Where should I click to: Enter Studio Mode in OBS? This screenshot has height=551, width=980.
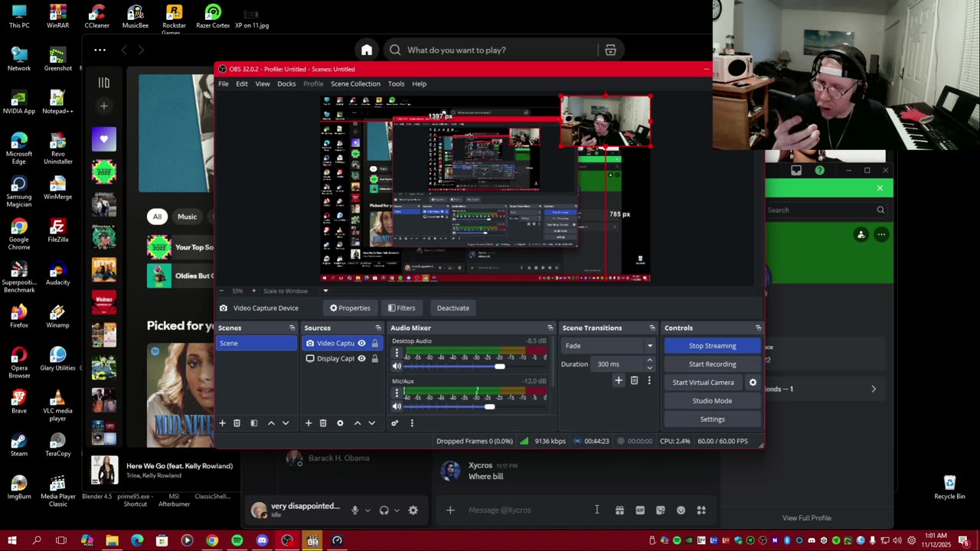[712, 401]
